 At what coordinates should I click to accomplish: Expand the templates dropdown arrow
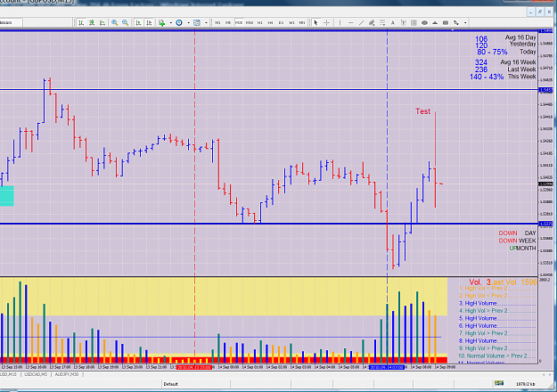pos(206,23)
